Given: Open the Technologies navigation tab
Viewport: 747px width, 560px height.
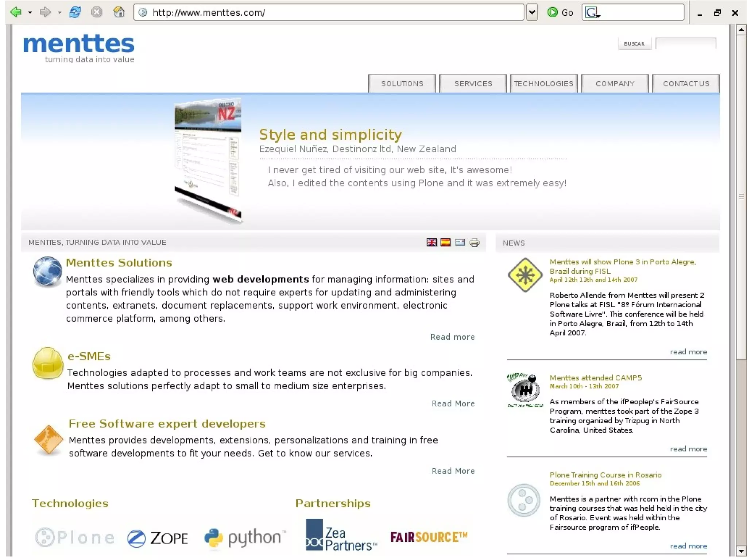Looking at the screenshot, I should [x=543, y=84].
